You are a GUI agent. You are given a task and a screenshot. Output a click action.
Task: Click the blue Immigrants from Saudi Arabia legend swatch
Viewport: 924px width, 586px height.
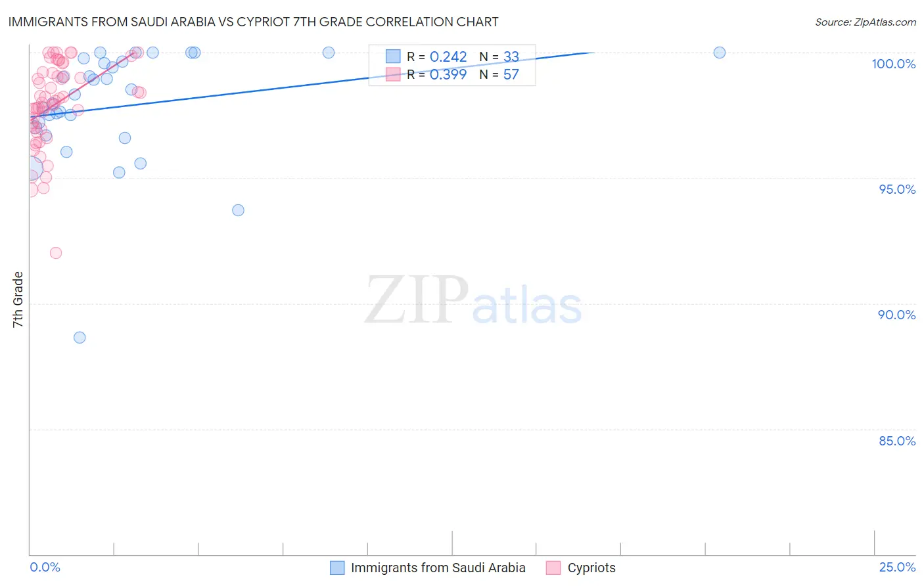click(337, 568)
